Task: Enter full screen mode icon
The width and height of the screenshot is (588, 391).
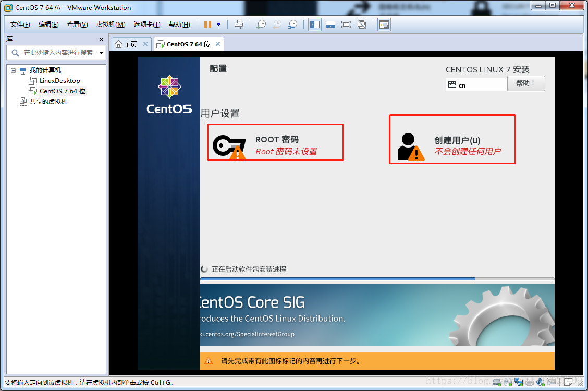Action: 346,25
